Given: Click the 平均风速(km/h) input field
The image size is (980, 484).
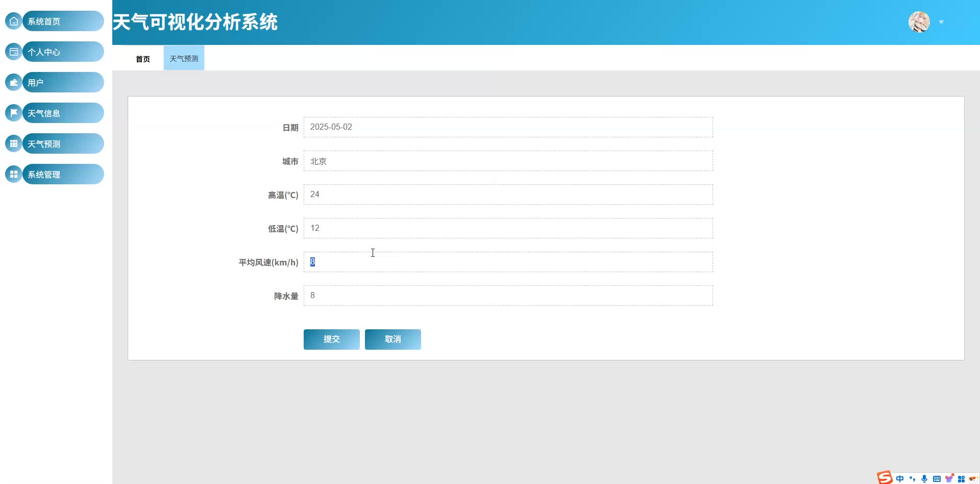Looking at the screenshot, I should click(508, 262).
